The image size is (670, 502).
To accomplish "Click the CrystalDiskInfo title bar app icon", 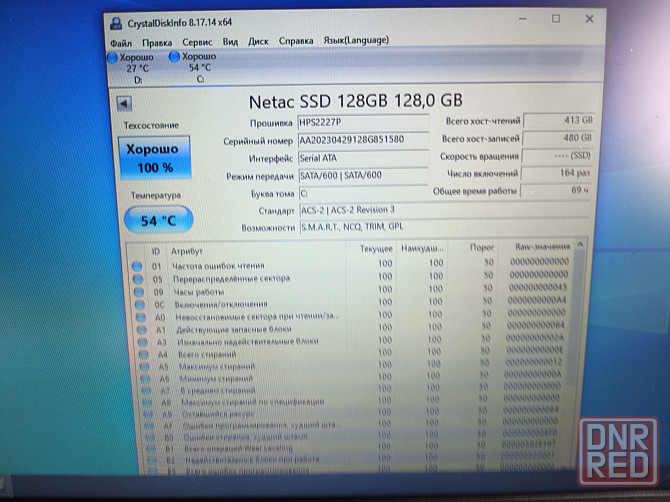I will click(x=116, y=23).
